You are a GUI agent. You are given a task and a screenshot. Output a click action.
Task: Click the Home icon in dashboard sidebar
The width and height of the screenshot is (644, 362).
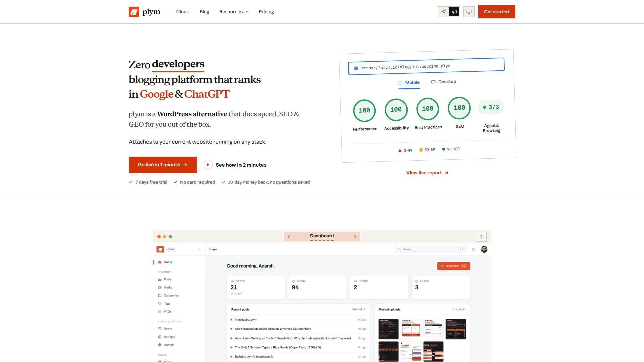(160, 262)
